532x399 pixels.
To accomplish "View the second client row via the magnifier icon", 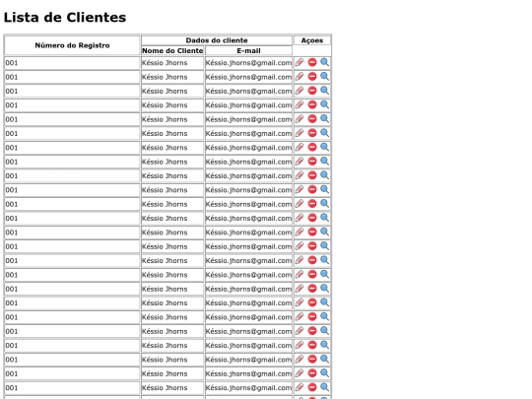I will coord(324,77).
